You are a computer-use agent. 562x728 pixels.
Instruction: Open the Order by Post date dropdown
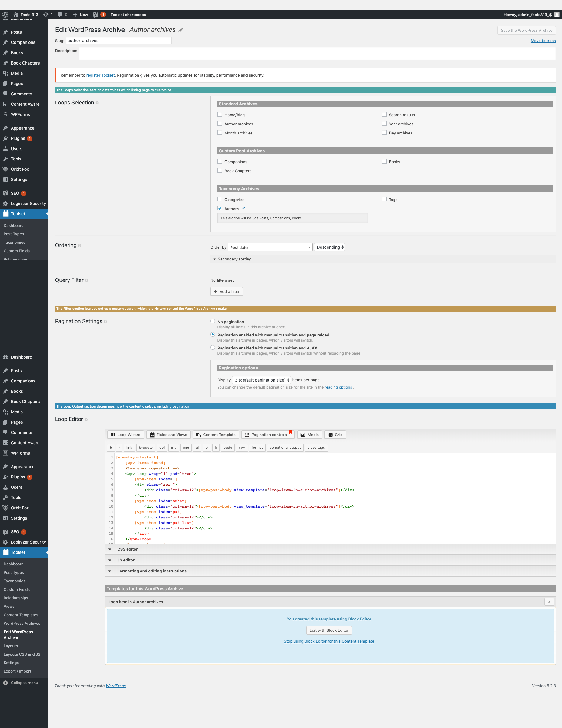pos(270,247)
